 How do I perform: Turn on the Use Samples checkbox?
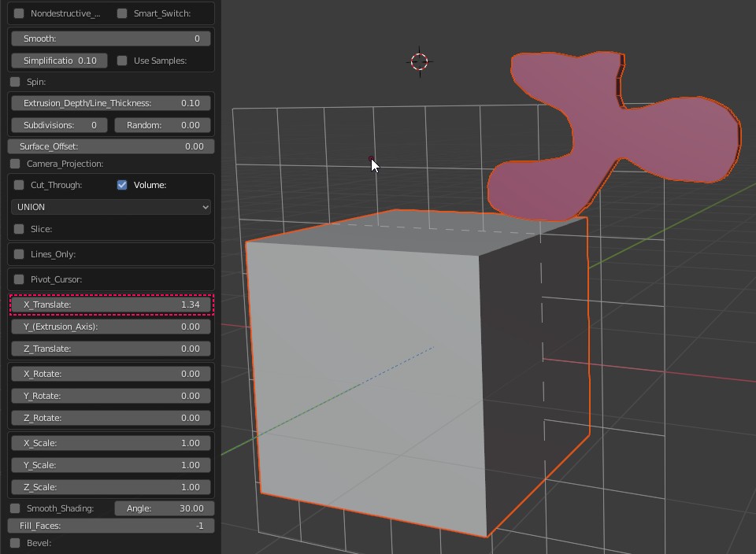122,61
